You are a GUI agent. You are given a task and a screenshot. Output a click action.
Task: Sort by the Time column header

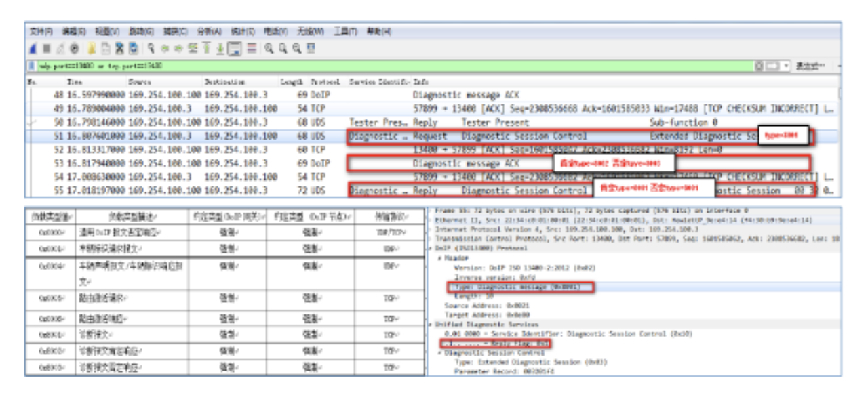75,81
